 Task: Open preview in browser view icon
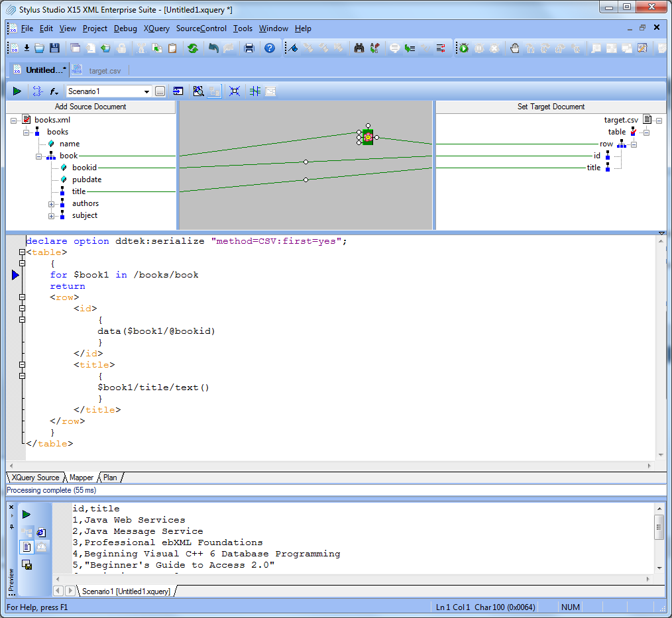[41, 532]
